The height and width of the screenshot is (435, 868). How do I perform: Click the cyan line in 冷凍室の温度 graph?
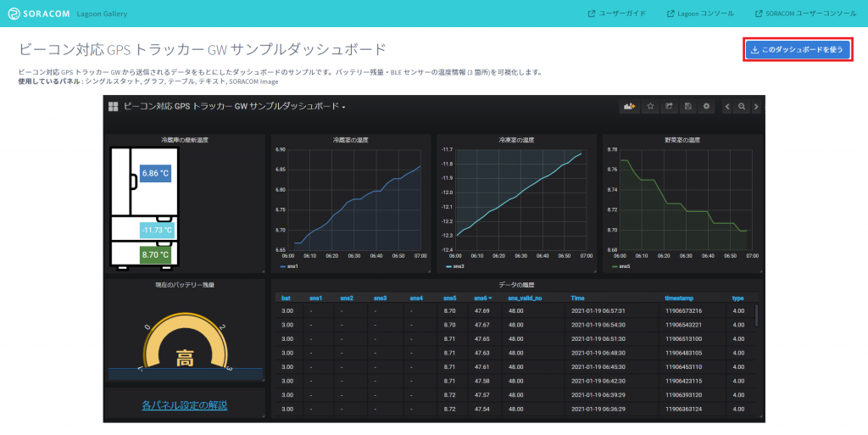pos(518,195)
